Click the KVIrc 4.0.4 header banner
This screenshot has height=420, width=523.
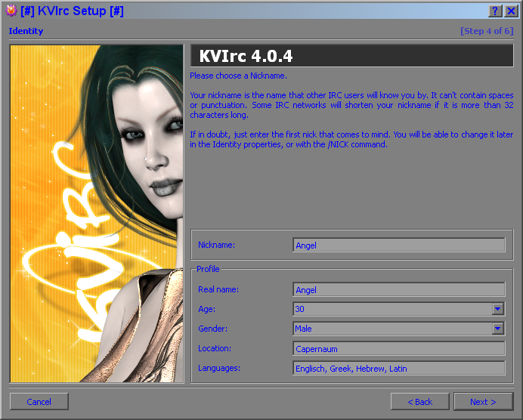(x=352, y=56)
